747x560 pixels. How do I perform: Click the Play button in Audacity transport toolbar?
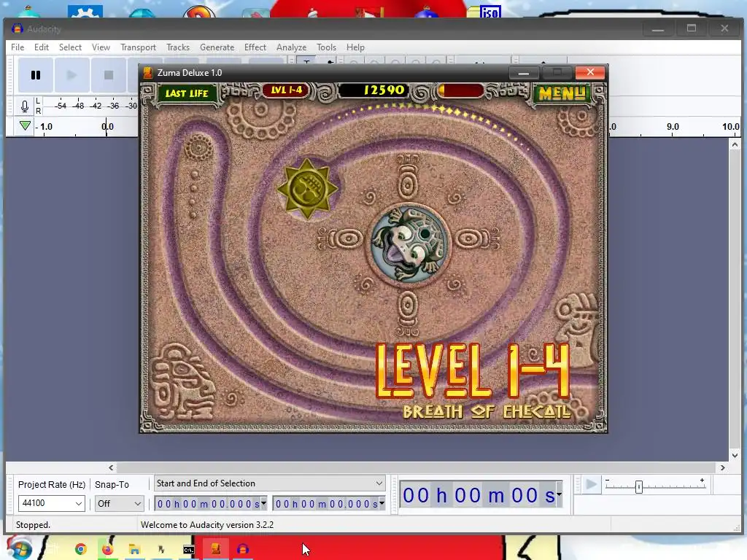point(72,75)
